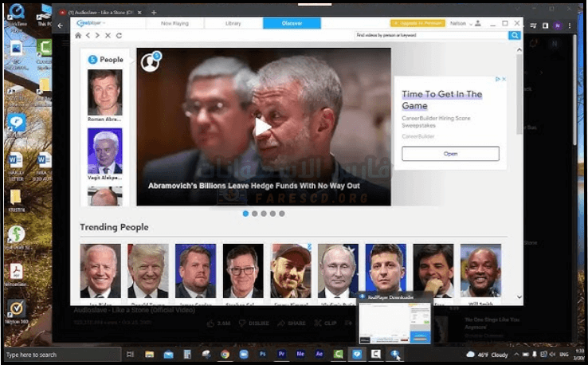
Task: Click the Home icon in navigation bar
Action: (x=78, y=36)
